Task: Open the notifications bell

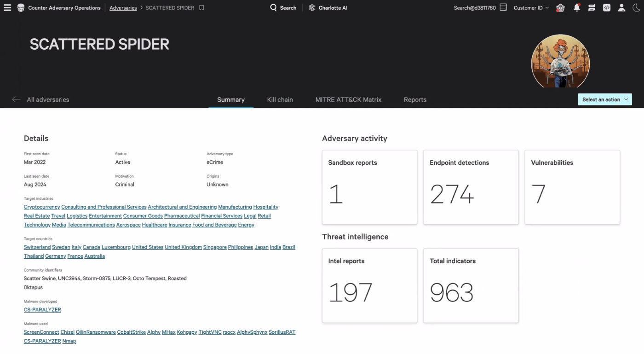Action: 577,8
